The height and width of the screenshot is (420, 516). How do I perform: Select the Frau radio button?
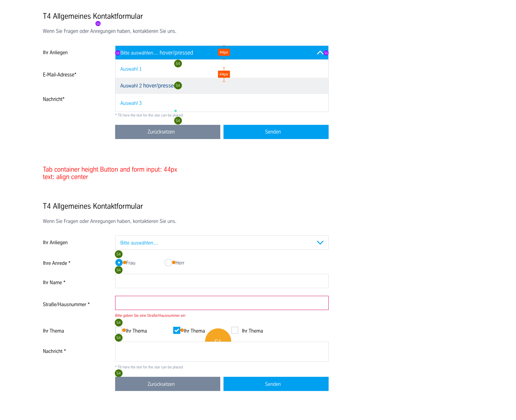point(119,263)
